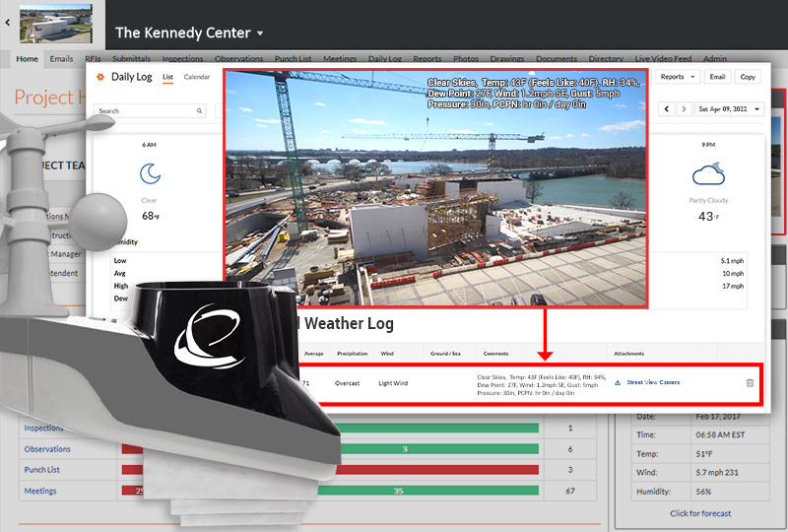788x532 pixels.
Task: Go to previous day with left arrow
Action: pos(667,108)
